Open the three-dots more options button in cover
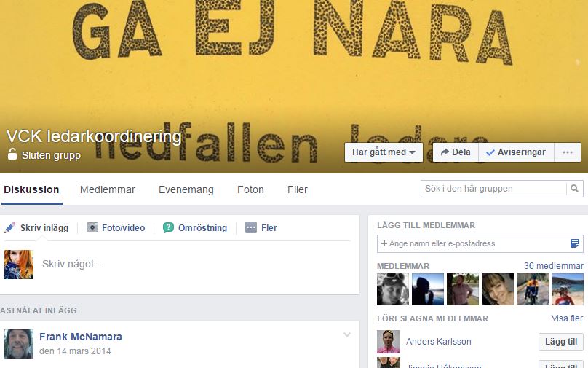The image size is (588, 368). coord(568,152)
